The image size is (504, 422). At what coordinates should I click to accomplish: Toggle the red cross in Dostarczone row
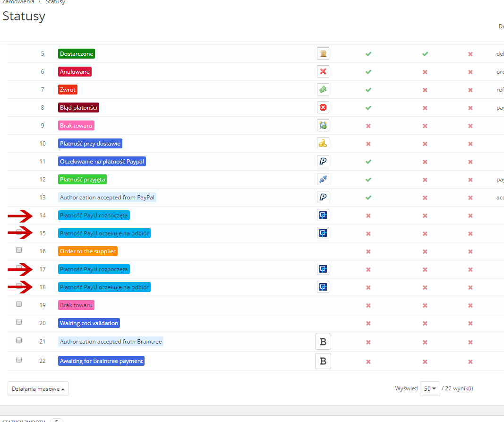(x=470, y=54)
